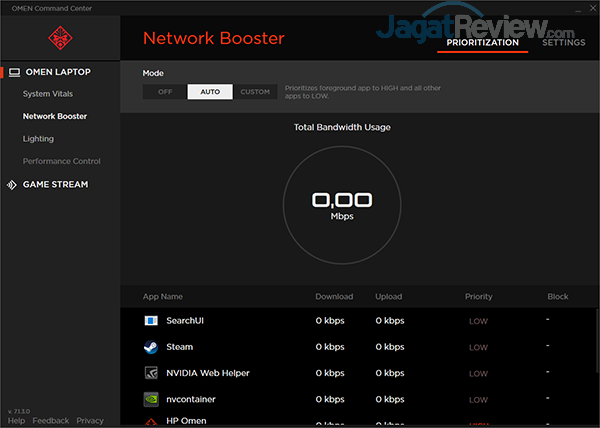Open the System Vitals page
The height and width of the screenshot is (428, 600).
click(x=48, y=94)
